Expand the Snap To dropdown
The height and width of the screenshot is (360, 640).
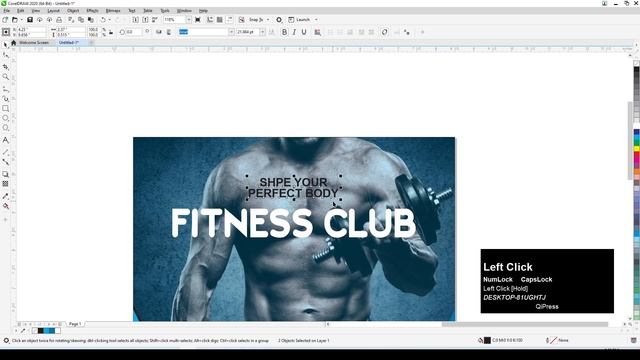click(268, 20)
